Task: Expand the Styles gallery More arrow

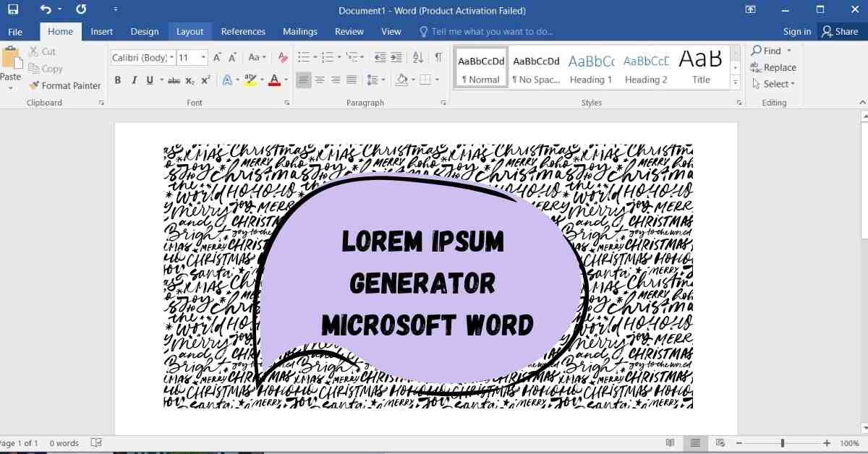Action: (736, 83)
